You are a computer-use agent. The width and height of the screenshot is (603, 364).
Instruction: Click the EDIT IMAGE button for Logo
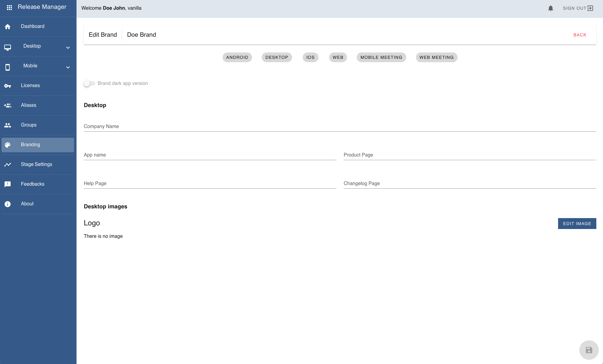[577, 224]
